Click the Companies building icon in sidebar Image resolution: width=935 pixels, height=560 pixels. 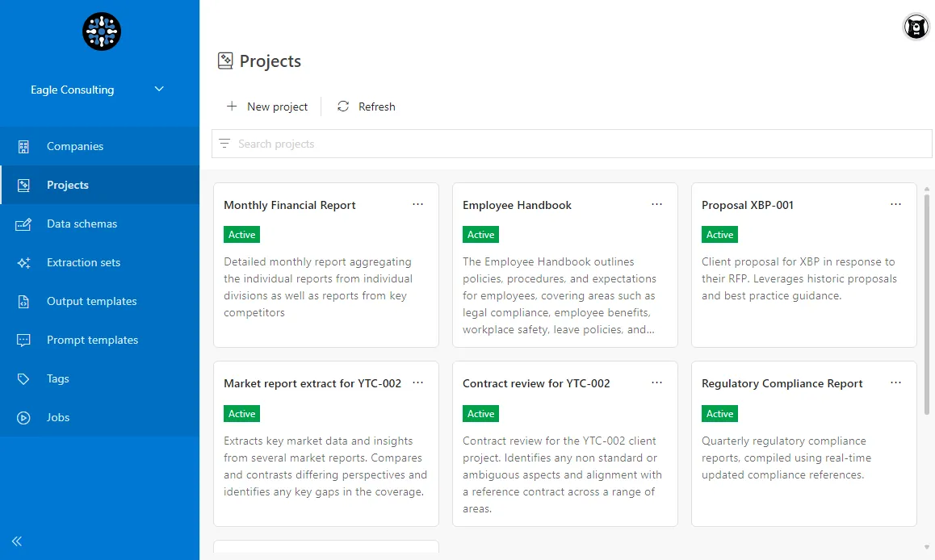click(23, 146)
